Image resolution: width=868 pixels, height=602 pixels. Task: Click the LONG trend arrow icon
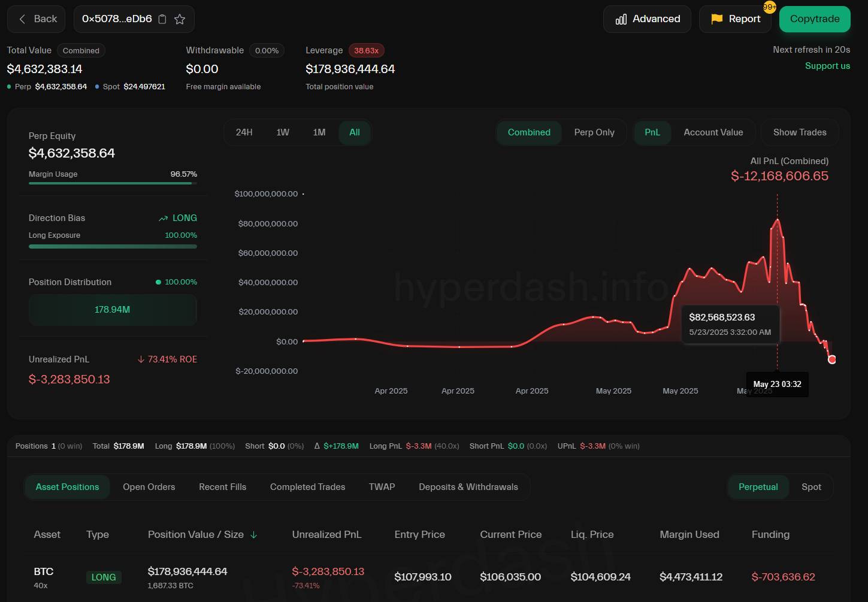[x=163, y=219]
